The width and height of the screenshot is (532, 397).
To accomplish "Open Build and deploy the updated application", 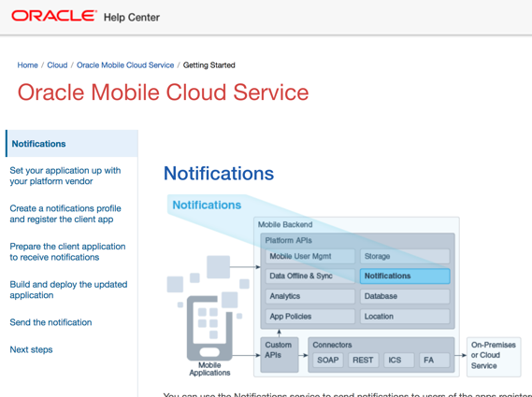I will point(68,290).
